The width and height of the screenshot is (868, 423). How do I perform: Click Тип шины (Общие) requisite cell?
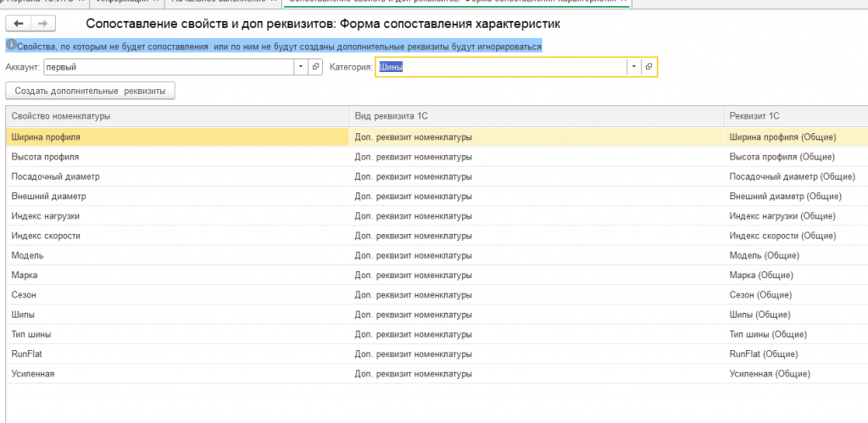(796, 334)
